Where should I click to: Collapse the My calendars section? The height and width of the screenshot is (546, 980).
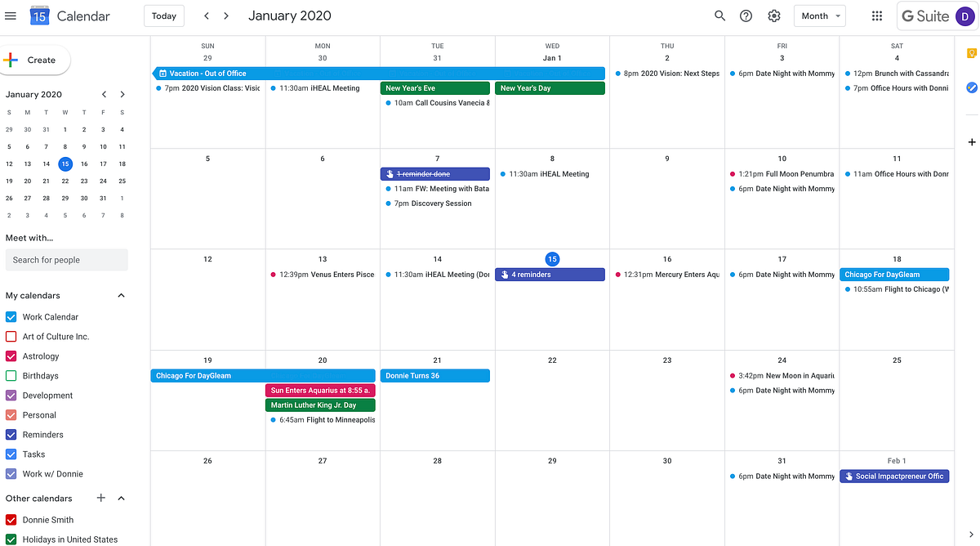(121, 295)
